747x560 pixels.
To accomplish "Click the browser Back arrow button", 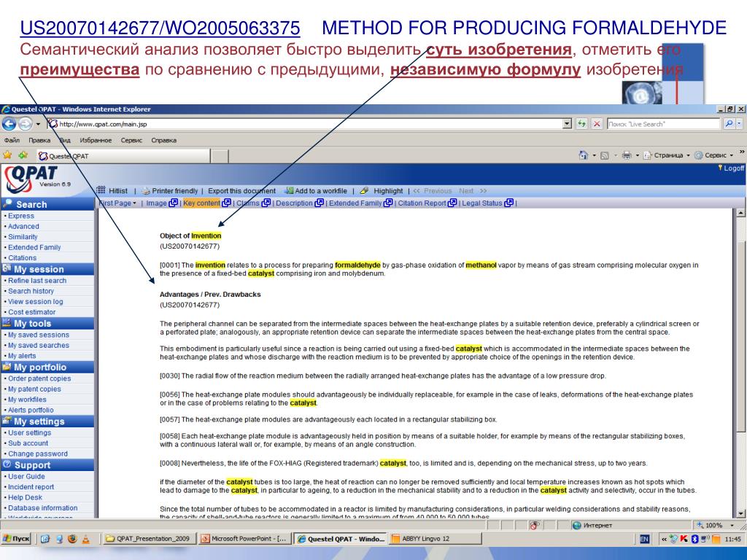I will (9, 124).
